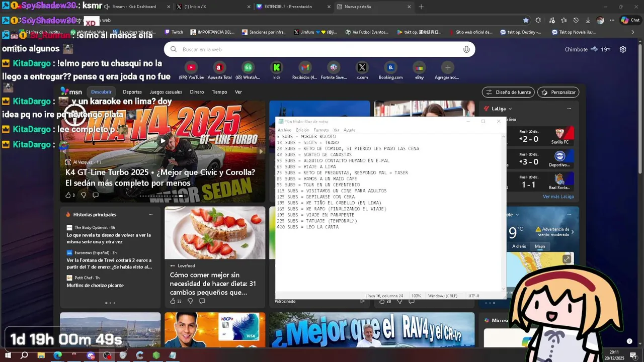Click the favorite star in address bar
Screen dimensions: 644x362
[x=526, y=20]
